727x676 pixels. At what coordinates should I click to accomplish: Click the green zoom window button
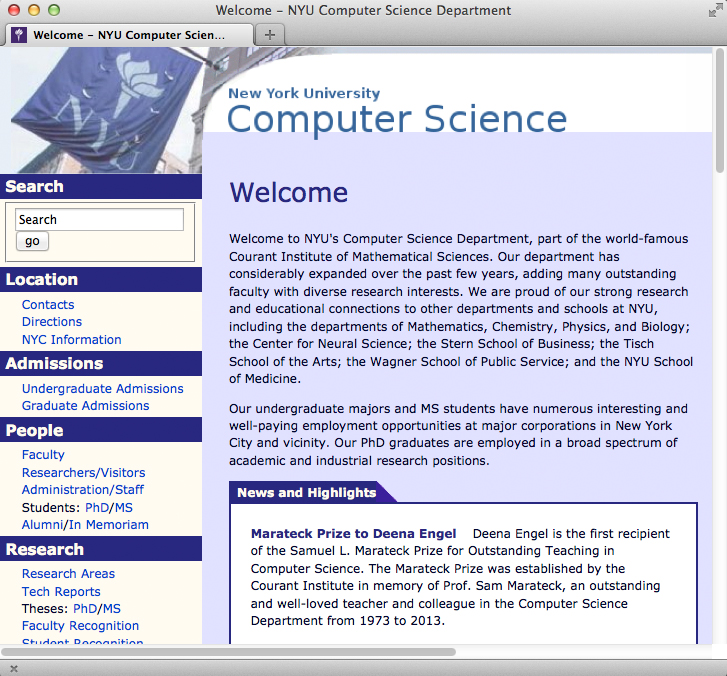coord(53,10)
